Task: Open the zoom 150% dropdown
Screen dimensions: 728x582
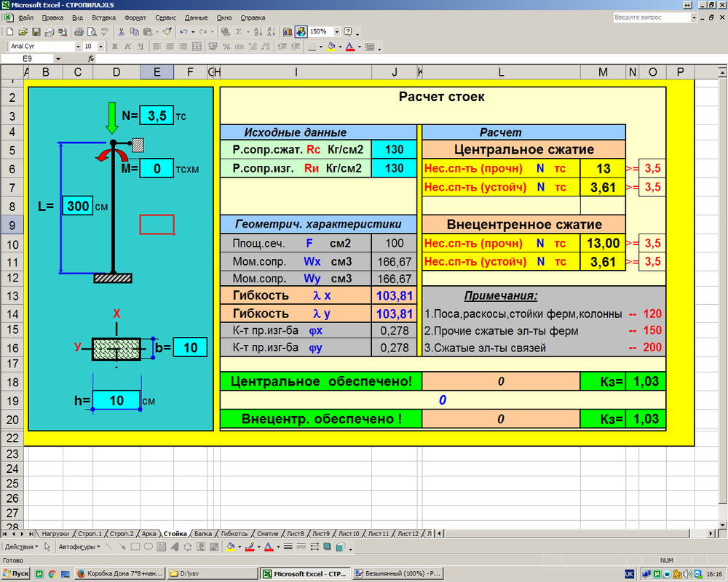Action: point(337,32)
